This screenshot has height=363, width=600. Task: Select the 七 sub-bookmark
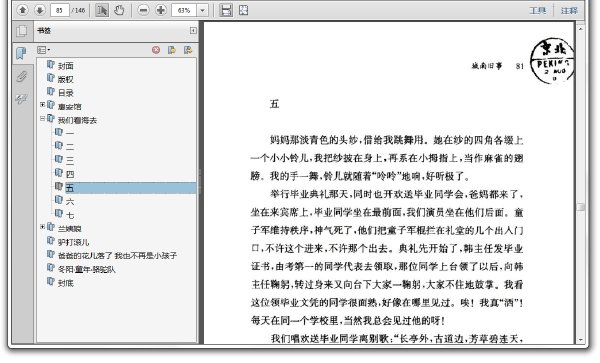(70, 215)
